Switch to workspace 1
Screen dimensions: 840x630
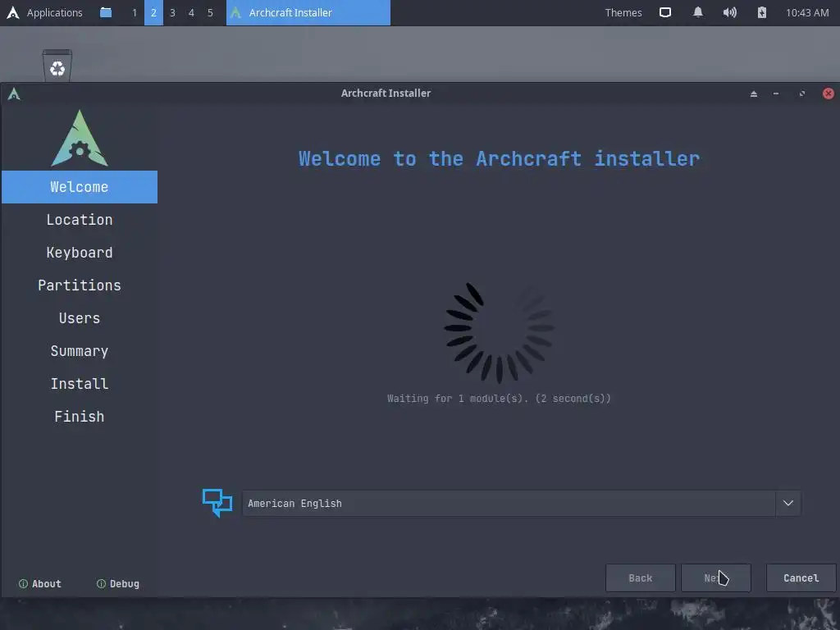135,12
